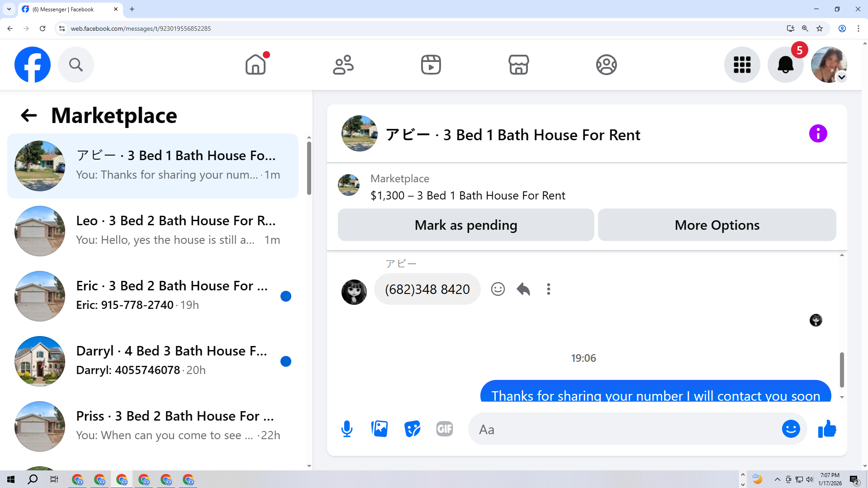Image resolution: width=868 pixels, height=488 pixels.
Task: Mark the listing as pending
Action: click(466, 225)
